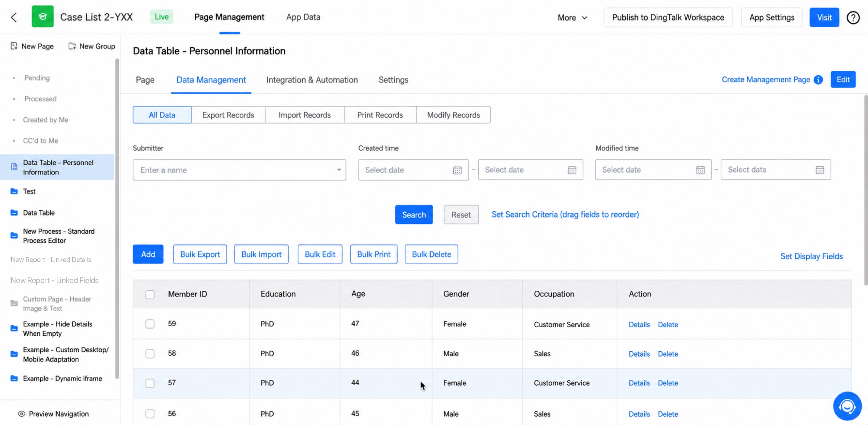Open Set Display Fields link
868x425 pixels.
[811, 257]
